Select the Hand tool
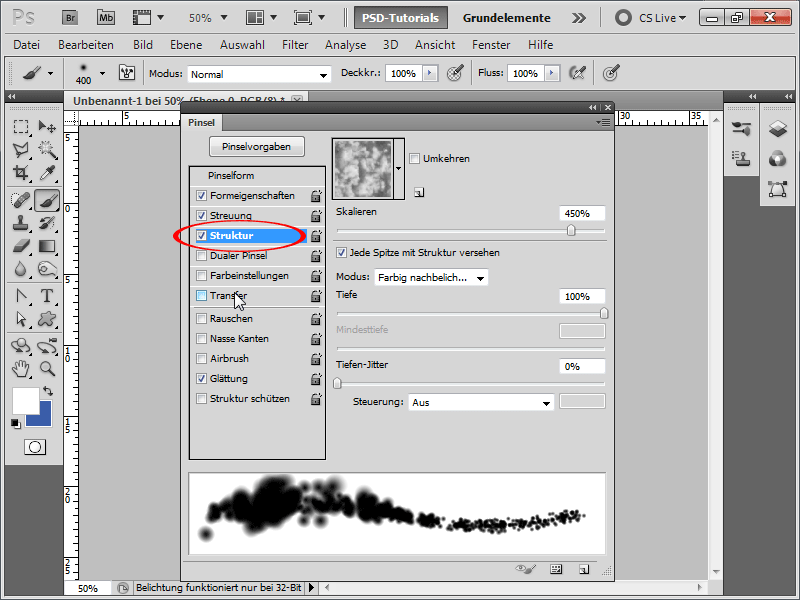Image resolution: width=800 pixels, height=600 pixels. [21, 368]
